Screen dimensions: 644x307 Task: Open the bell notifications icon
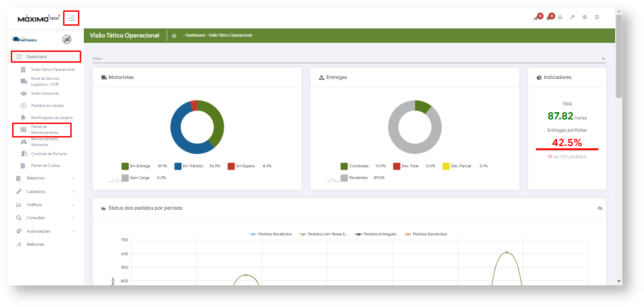tap(548, 18)
